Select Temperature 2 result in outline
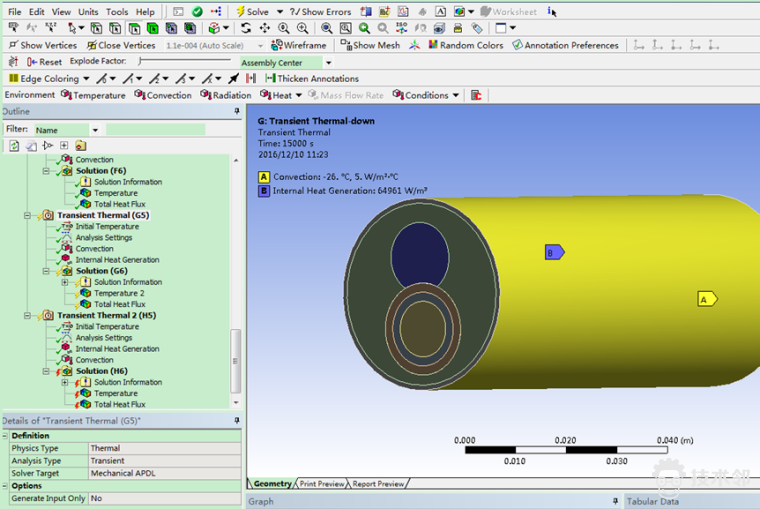 tap(119, 293)
